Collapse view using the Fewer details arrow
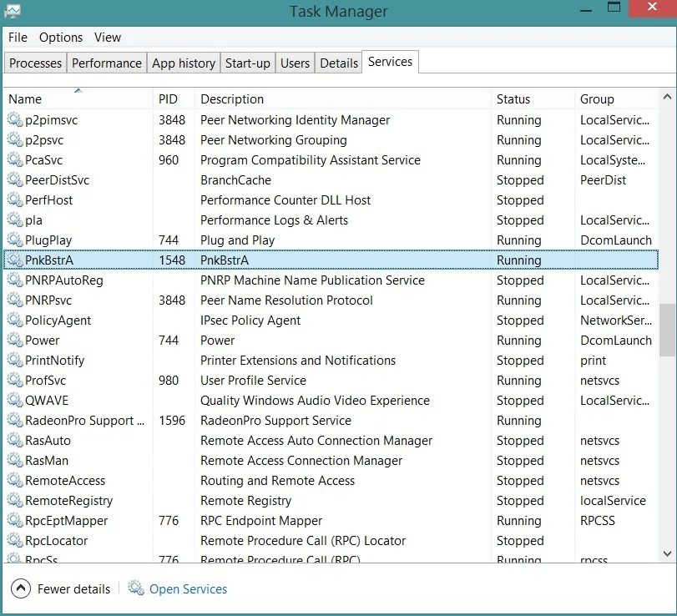Image resolution: width=677 pixels, height=616 pixels. click(x=21, y=588)
